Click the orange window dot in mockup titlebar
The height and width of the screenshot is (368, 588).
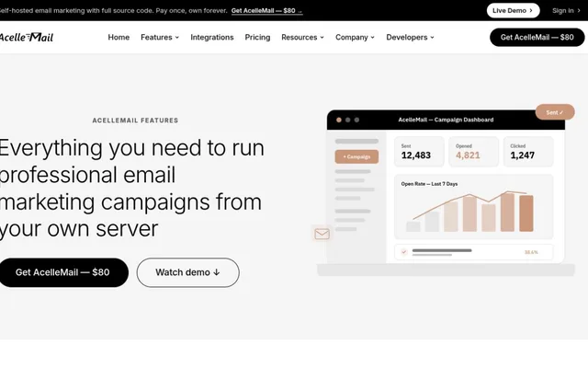pos(339,120)
